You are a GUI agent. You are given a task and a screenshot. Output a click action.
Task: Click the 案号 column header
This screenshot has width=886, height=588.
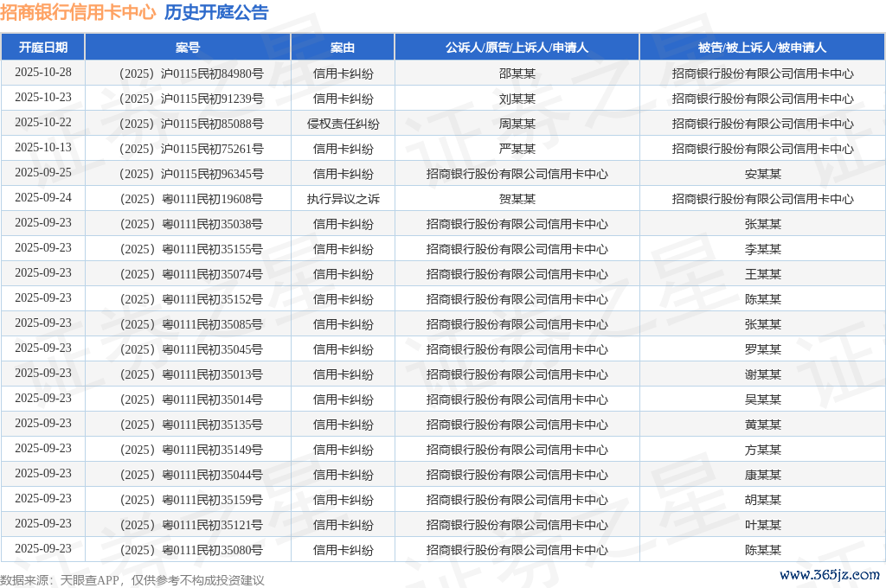pos(188,48)
